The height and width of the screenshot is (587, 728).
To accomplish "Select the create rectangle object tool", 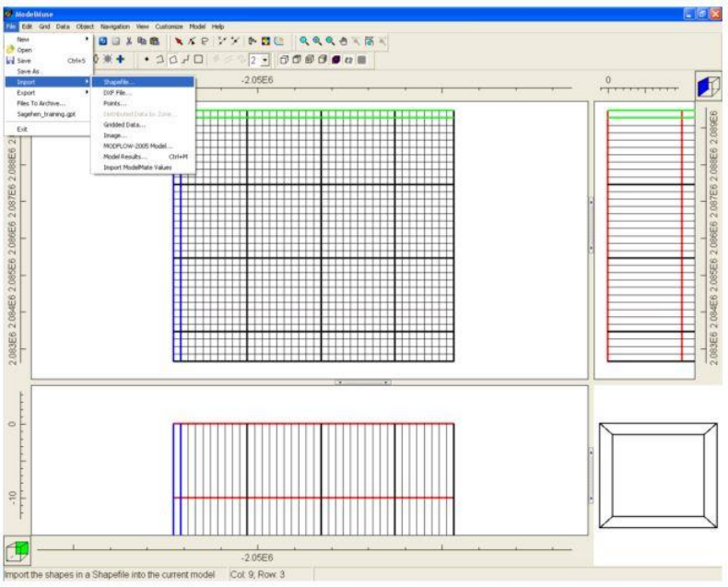I will pos(199,60).
